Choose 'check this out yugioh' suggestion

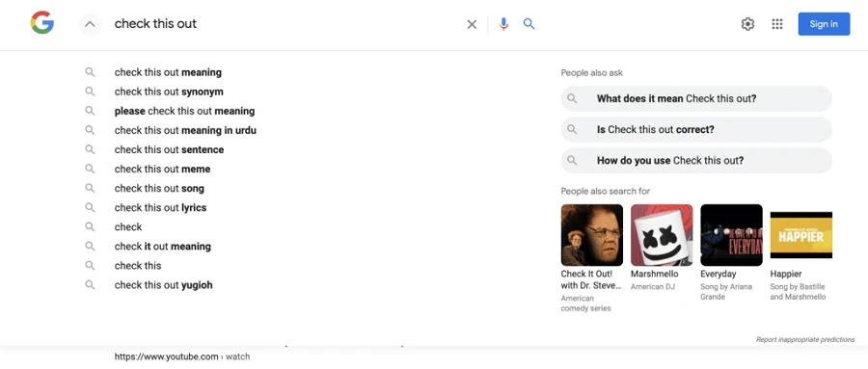pyautogui.click(x=163, y=285)
